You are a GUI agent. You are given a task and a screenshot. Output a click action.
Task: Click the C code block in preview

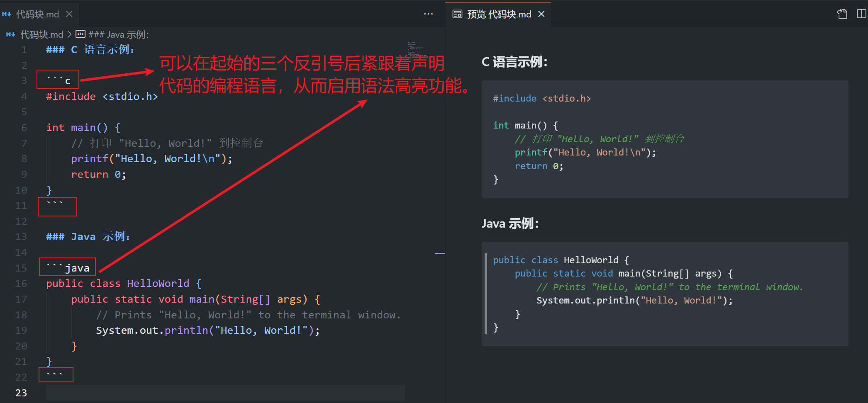tap(665, 139)
